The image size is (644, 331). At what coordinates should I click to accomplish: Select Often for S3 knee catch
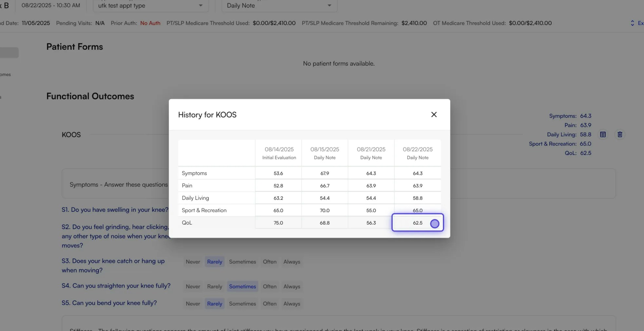(270, 262)
